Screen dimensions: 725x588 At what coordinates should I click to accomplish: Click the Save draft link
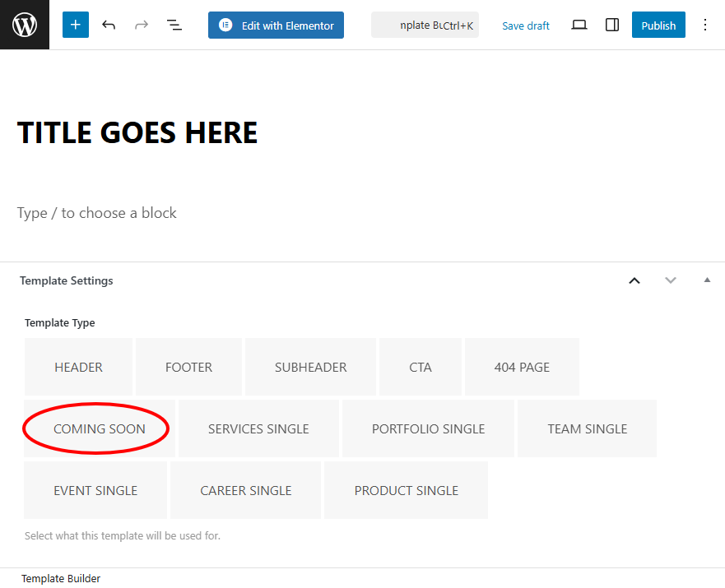pyautogui.click(x=526, y=25)
